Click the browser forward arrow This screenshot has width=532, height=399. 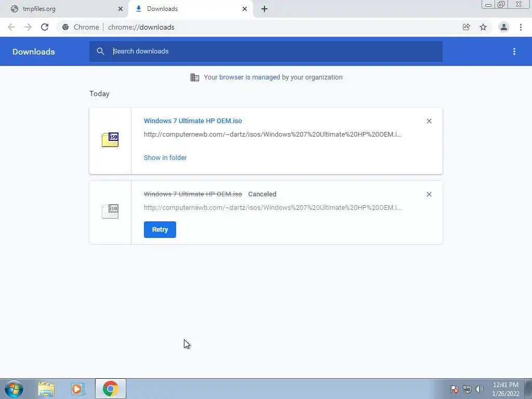(x=28, y=27)
